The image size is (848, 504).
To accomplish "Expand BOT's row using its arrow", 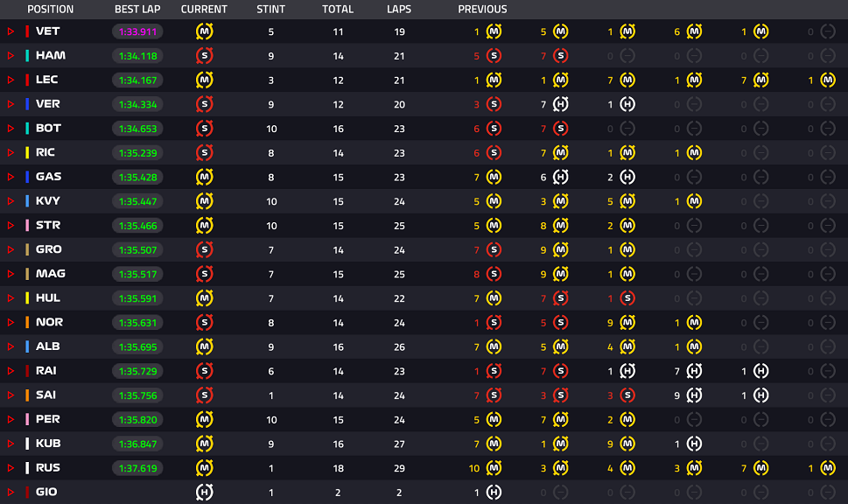I will [11, 129].
